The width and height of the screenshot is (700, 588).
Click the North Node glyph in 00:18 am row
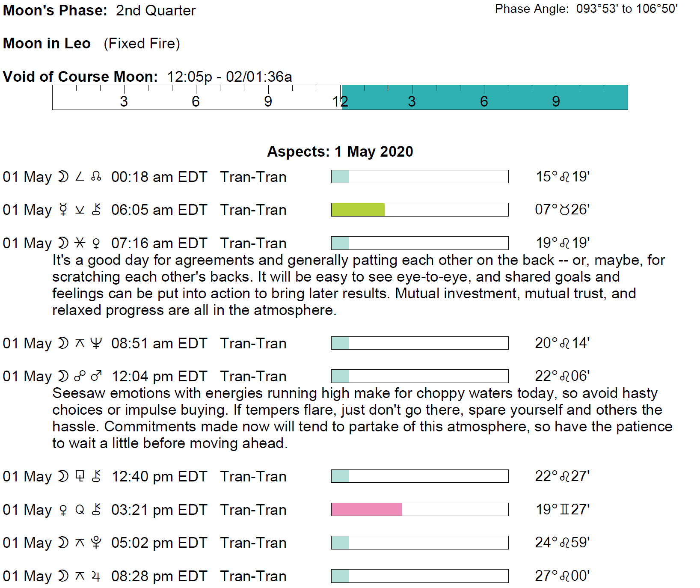(x=96, y=176)
